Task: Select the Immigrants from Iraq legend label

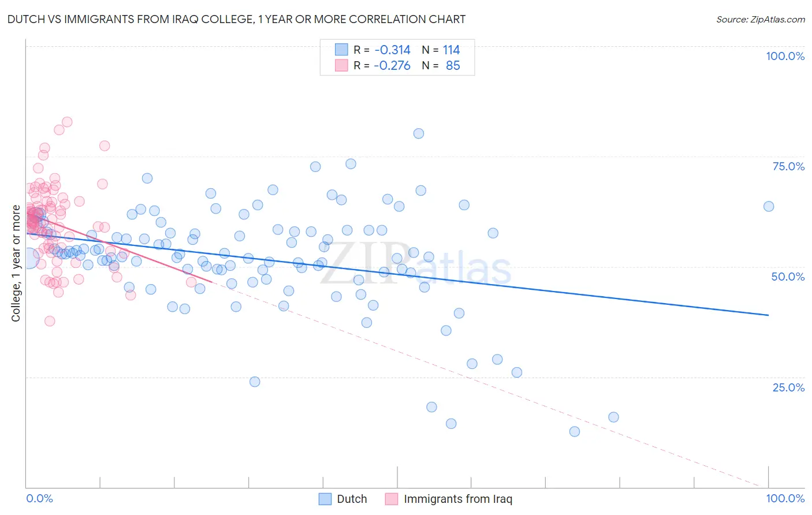Action: click(x=458, y=499)
